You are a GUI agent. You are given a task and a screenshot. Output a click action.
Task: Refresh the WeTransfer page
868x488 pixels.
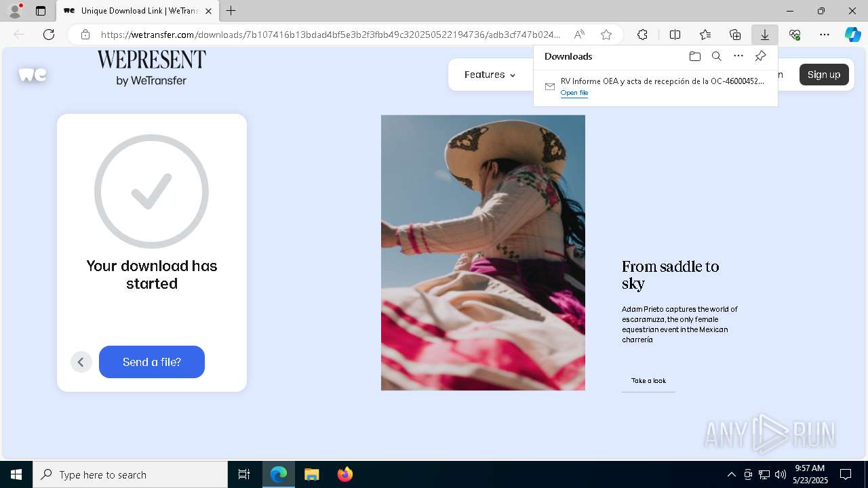tap(49, 35)
